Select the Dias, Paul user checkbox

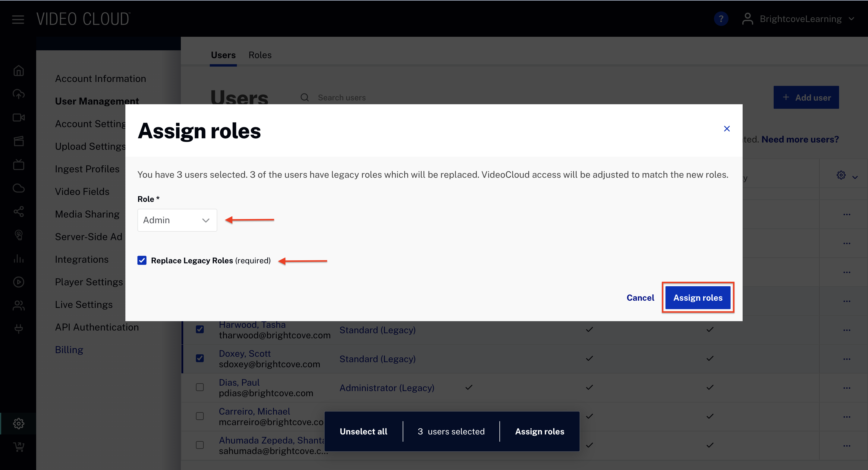(x=200, y=387)
